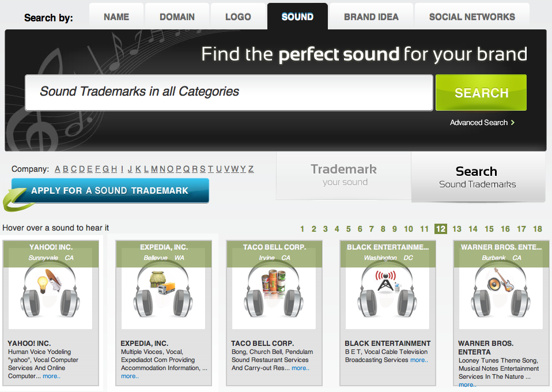Switch to the DOMAIN search tab
Viewport: 552px width, 392px height.
[x=177, y=17]
